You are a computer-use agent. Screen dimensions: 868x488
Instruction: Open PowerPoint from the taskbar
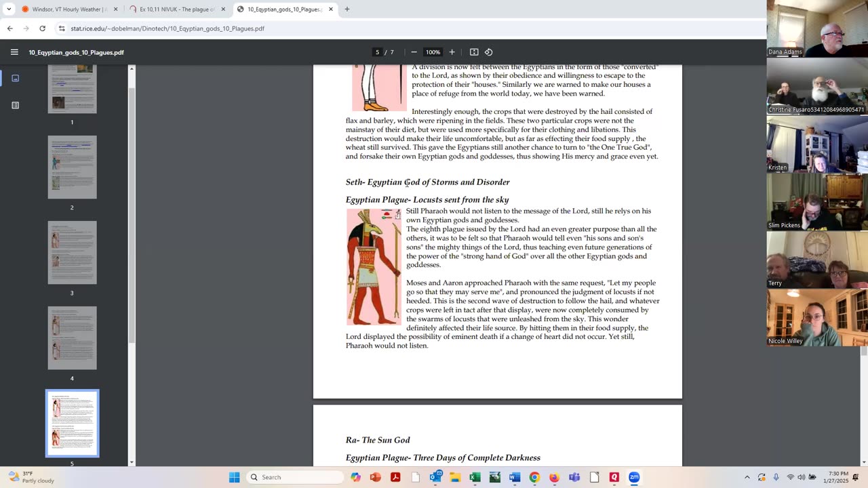[x=376, y=477]
